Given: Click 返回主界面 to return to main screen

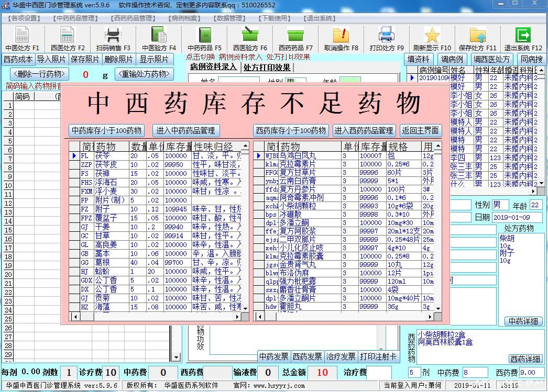Looking at the screenshot, I should tap(421, 130).
